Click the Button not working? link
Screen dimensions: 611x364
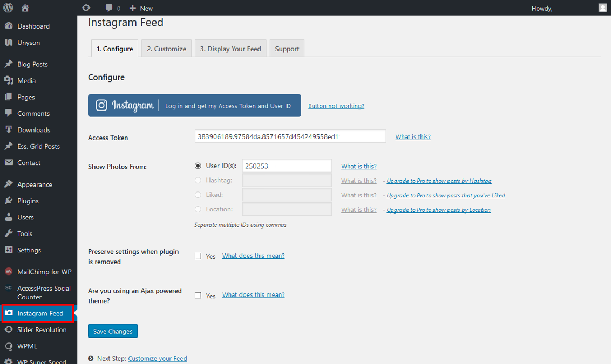pyautogui.click(x=336, y=106)
